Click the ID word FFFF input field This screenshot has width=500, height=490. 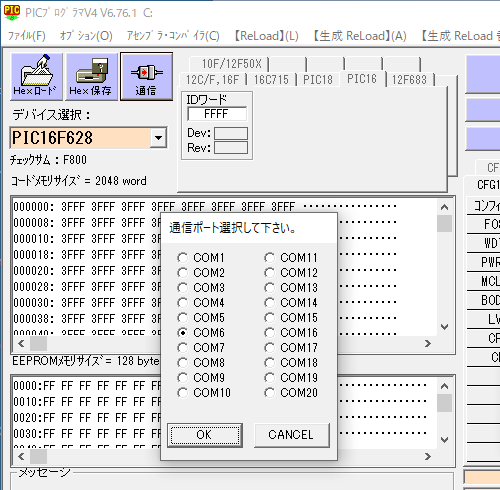click(x=217, y=114)
